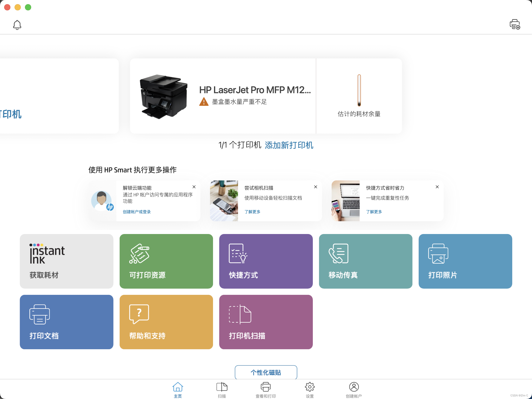This screenshot has height=399, width=532.
Task: Open the 可打印资源 tile
Action: (166, 261)
